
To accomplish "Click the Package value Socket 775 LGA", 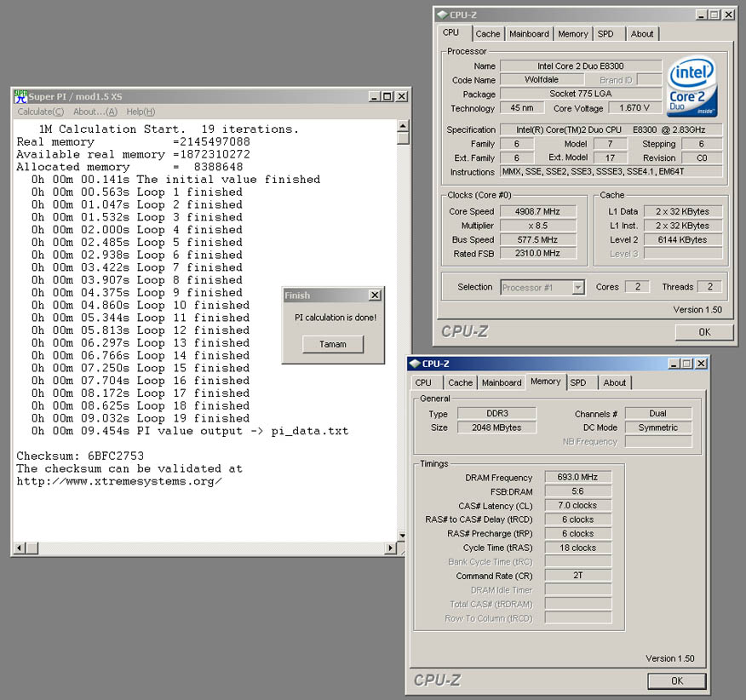I will [x=581, y=94].
